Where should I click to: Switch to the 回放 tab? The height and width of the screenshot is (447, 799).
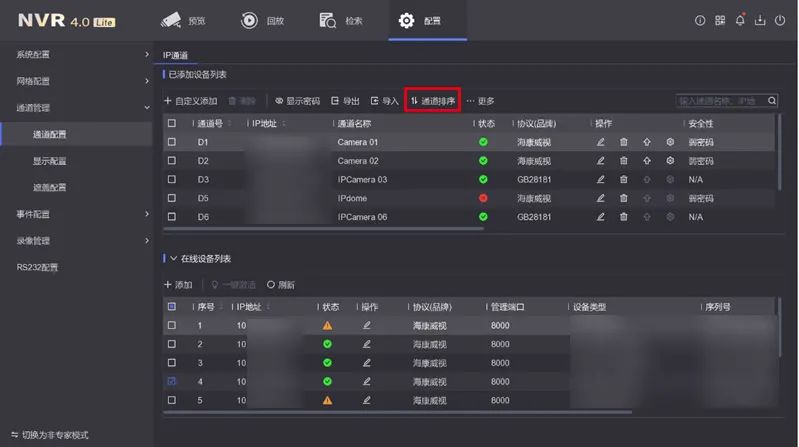pos(263,20)
